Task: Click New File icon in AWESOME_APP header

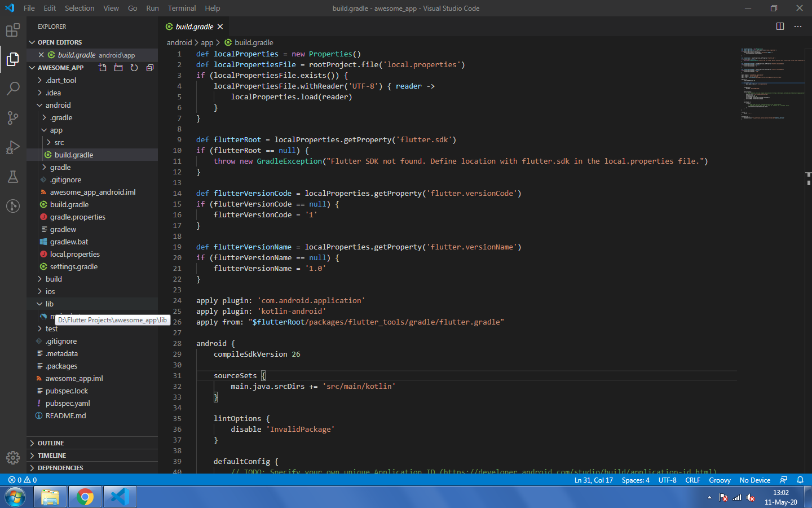Action: [x=102, y=68]
